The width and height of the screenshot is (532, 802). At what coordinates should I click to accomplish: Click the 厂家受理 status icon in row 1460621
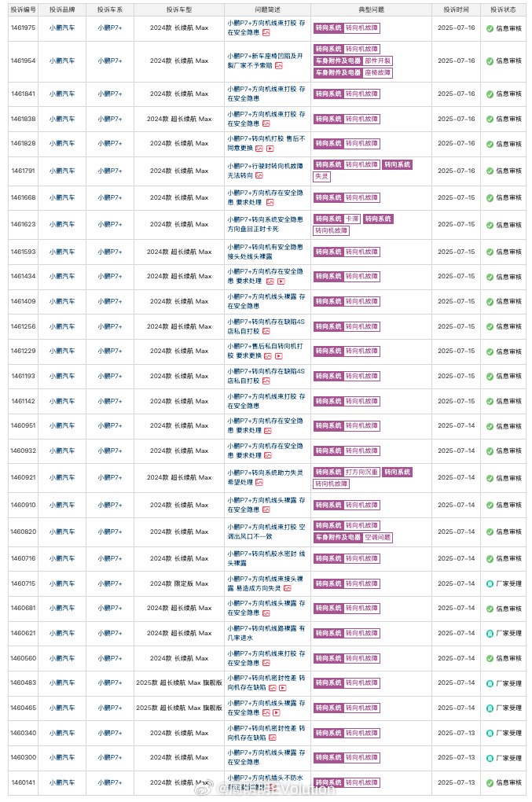pos(490,633)
